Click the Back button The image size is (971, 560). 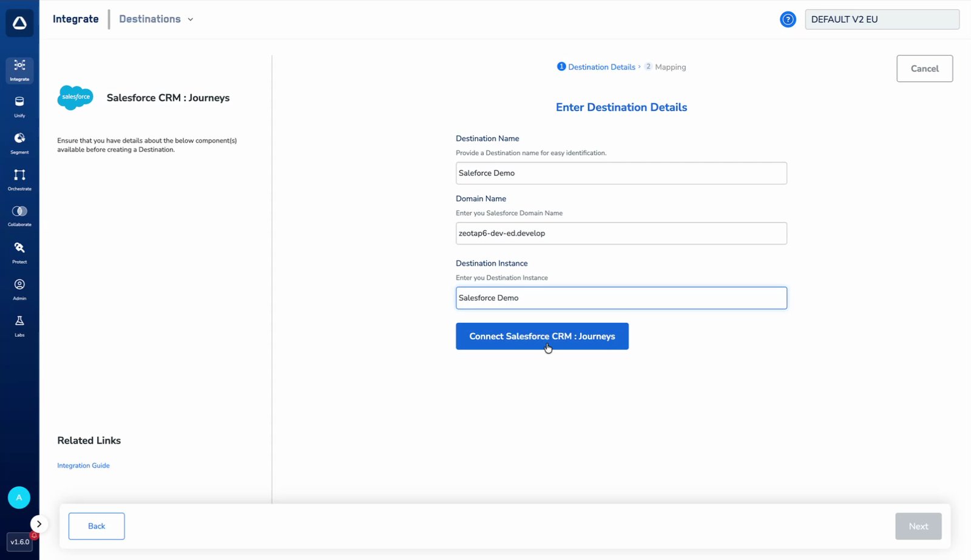coord(96,526)
